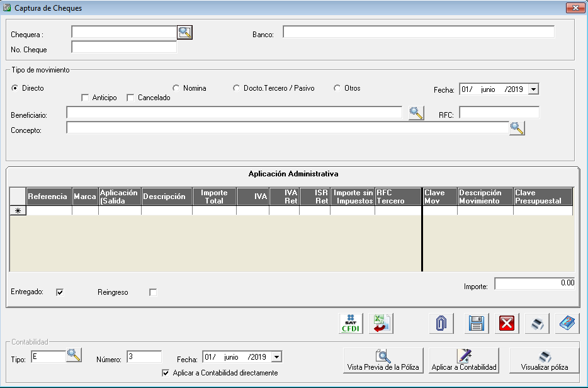Expand the top Fecha date dropdown

coord(534,89)
